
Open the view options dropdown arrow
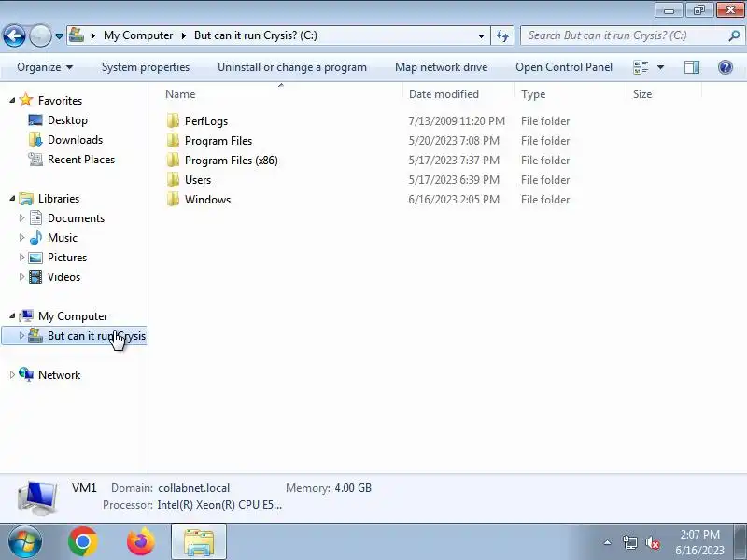click(660, 67)
